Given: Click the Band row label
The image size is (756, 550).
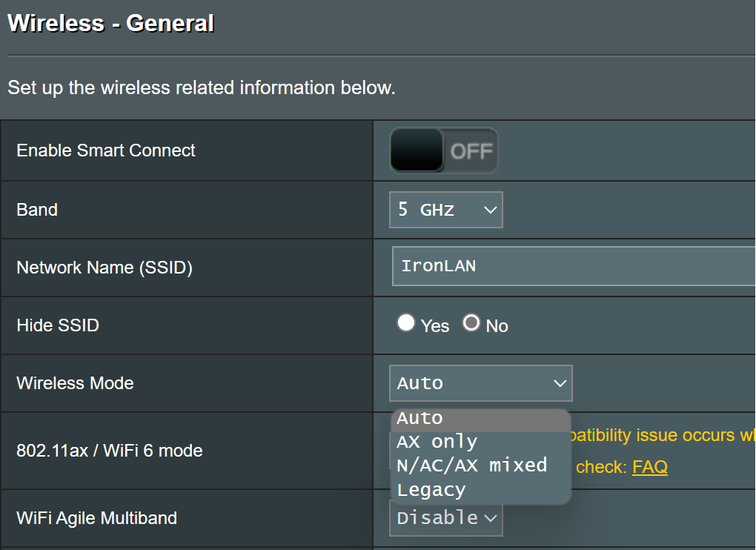Looking at the screenshot, I should click(37, 210).
